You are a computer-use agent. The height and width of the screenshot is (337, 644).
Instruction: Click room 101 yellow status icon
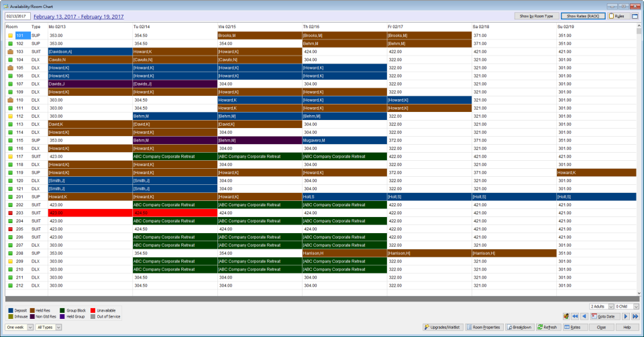pyautogui.click(x=10, y=36)
